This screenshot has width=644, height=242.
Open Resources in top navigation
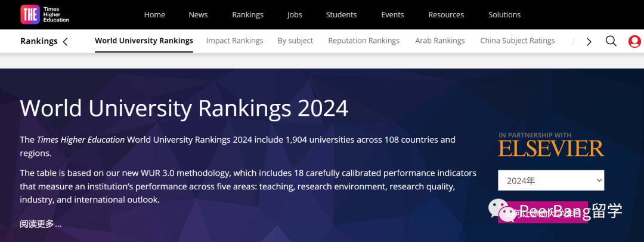pos(446,15)
